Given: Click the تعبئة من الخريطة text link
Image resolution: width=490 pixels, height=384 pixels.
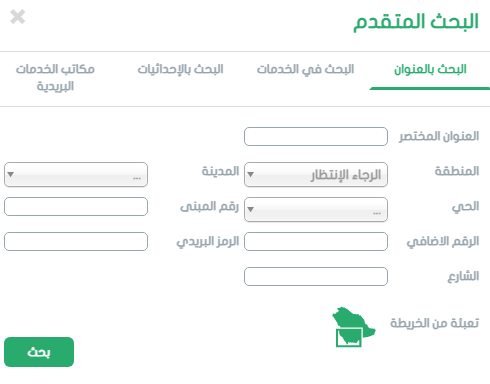Looking at the screenshot, I should (x=435, y=323).
